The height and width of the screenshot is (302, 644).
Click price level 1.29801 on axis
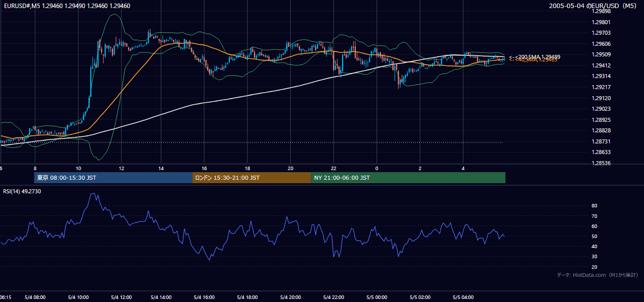tap(601, 22)
